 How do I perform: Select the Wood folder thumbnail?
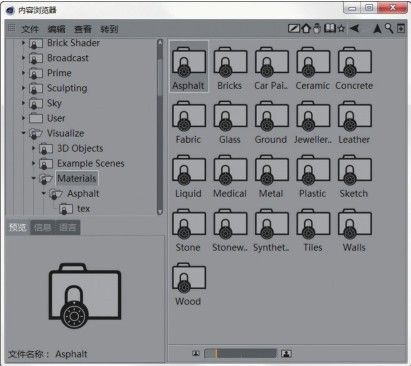pyautogui.click(x=188, y=283)
